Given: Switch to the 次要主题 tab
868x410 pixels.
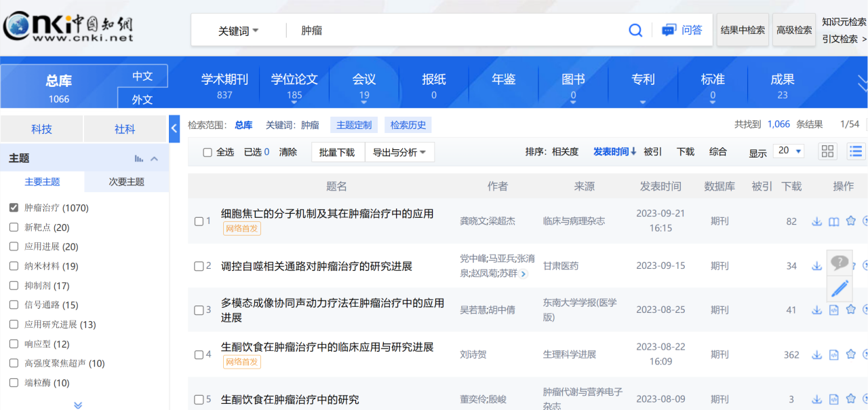Looking at the screenshot, I should click(127, 182).
